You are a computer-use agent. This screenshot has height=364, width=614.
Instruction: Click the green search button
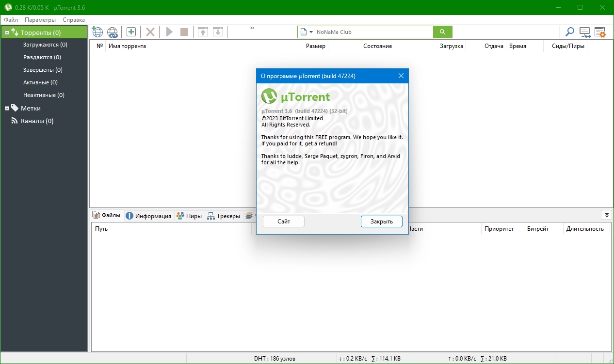click(442, 32)
